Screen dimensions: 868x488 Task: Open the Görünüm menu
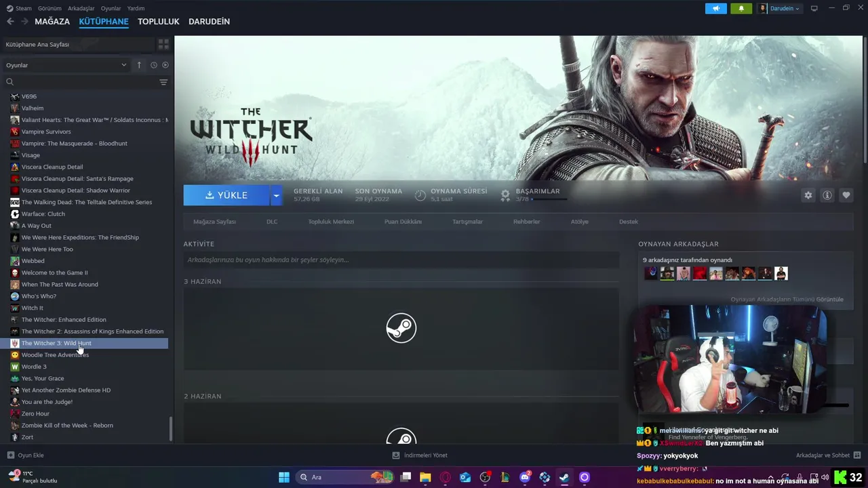tap(50, 8)
